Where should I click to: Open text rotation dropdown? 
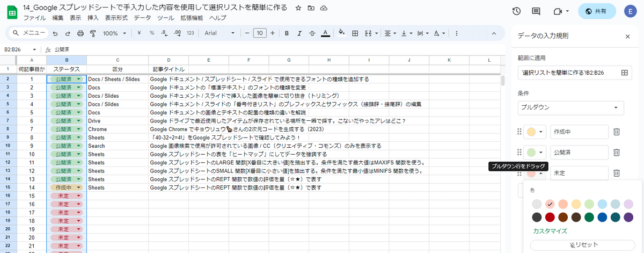[x=440, y=33]
